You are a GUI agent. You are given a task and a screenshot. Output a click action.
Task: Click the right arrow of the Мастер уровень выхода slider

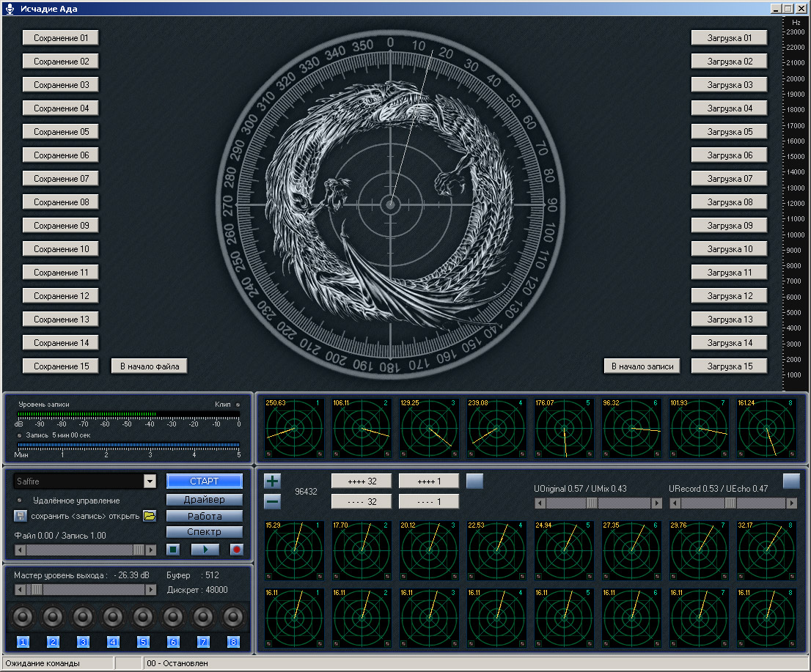tap(151, 589)
